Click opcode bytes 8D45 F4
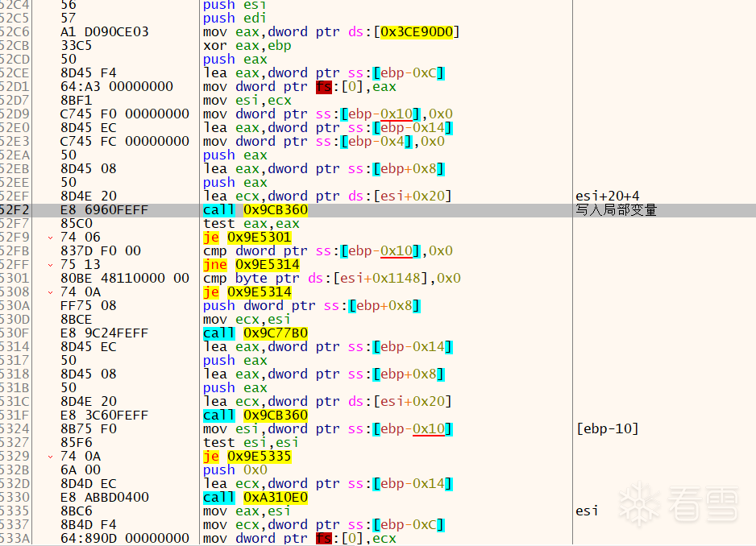756x546 pixels. (x=88, y=72)
